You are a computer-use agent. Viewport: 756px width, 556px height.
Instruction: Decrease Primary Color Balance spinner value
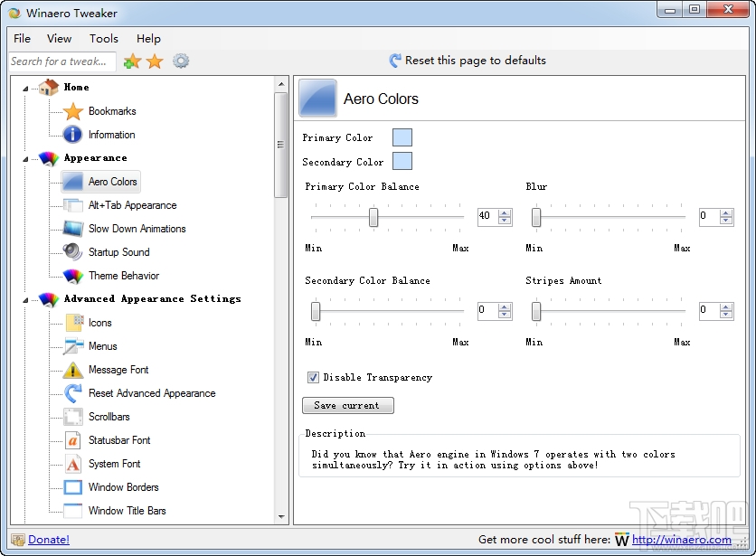[x=505, y=221]
